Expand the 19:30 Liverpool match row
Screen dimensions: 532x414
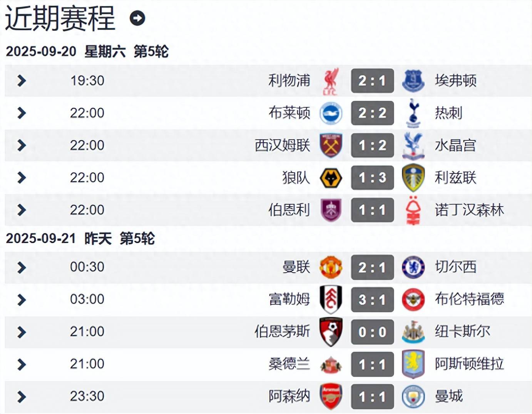click(22, 81)
